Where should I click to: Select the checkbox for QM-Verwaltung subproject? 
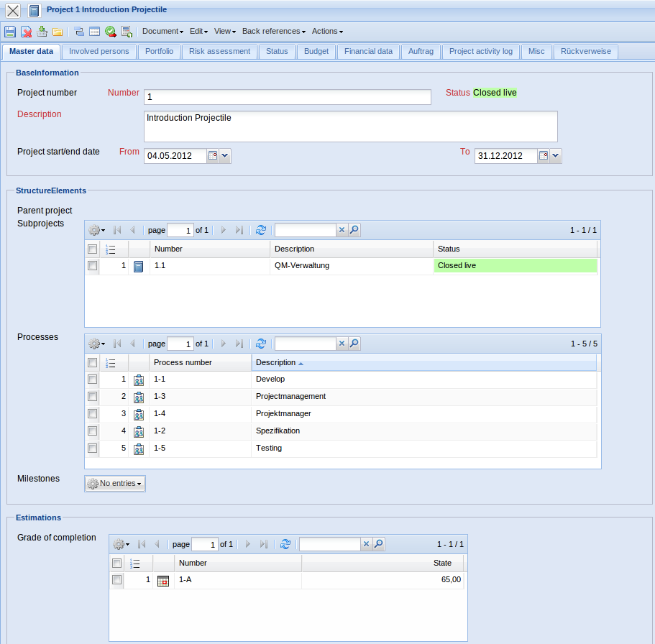coord(92,266)
